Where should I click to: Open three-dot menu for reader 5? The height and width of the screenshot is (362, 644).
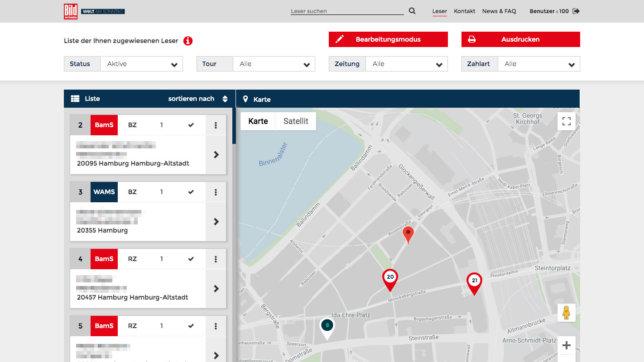coord(216,326)
